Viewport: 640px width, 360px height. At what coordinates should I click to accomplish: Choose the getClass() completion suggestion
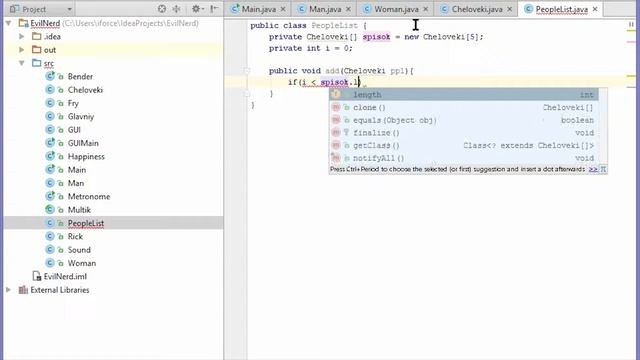point(464,145)
